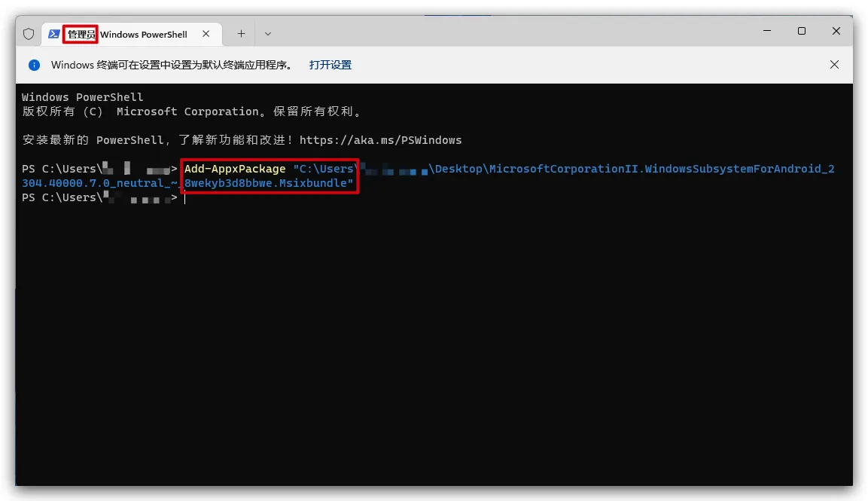868x501 pixels.
Task: Click the https://aka.ms/PSWindows URL text
Action: click(380, 140)
